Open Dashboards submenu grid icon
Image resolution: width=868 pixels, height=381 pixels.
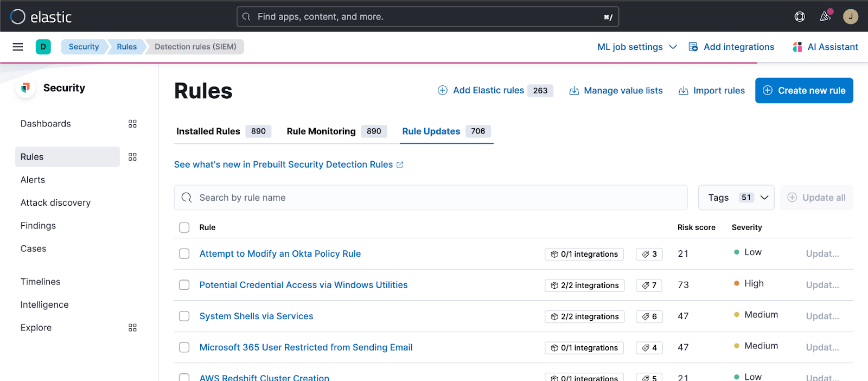pos(132,124)
